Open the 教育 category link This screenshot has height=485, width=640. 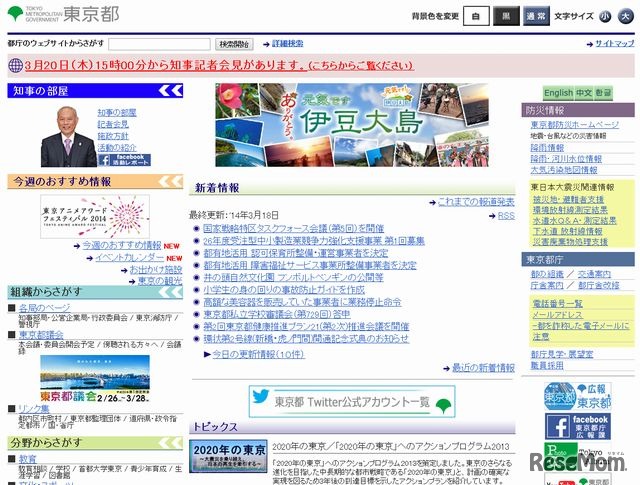pos(27,459)
